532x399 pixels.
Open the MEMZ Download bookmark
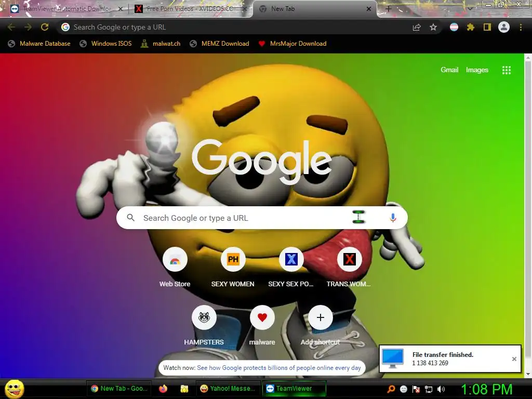point(220,44)
